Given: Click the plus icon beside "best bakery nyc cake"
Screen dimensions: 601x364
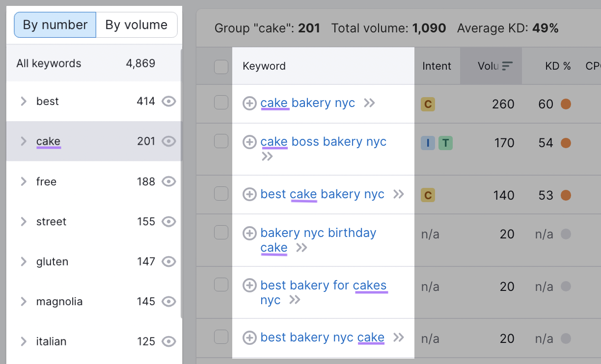Looking at the screenshot, I should click(x=249, y=338).
